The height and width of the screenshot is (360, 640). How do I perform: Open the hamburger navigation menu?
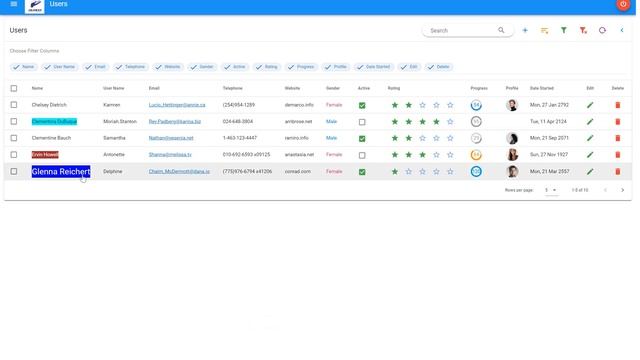point(13,4)
